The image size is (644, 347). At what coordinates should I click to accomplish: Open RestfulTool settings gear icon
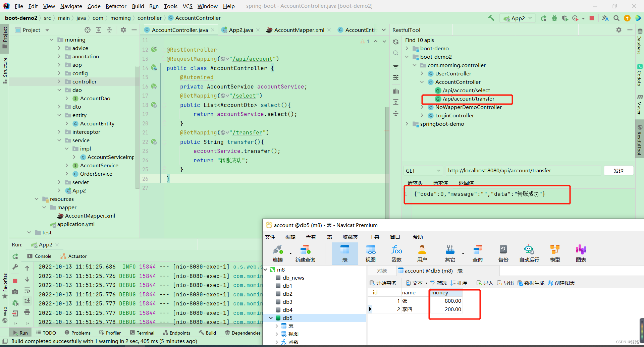619,30
